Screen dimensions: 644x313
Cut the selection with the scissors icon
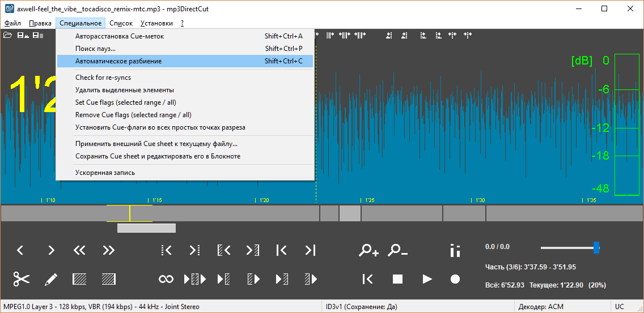pyautogui.click(x=22, y=279)
